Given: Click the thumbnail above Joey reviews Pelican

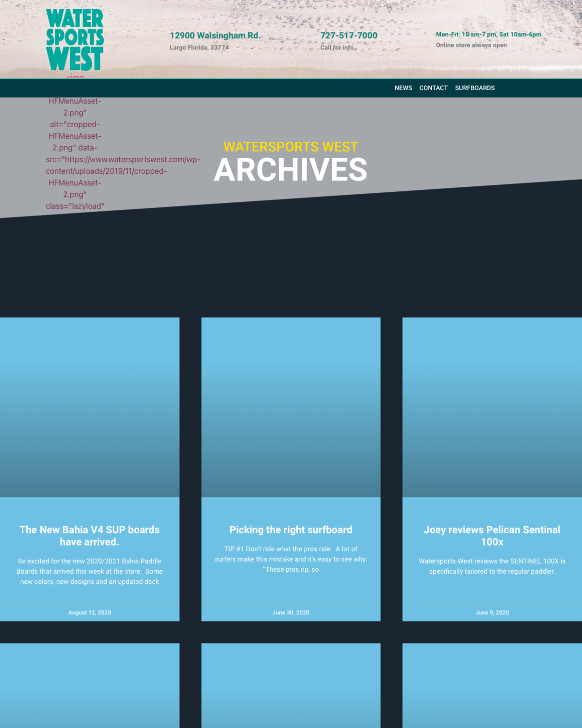Looking at the screenshot, I should coord(492,407).
